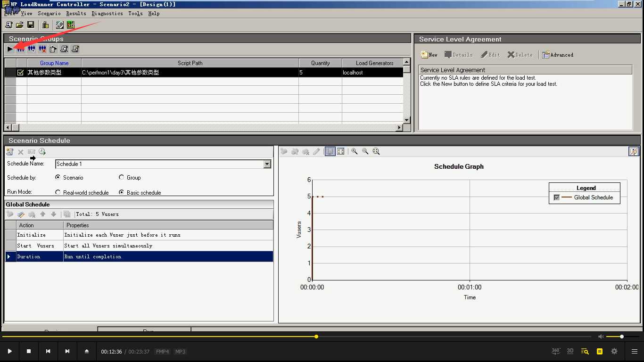Image resolution: width=644 pixels, height=362 pixels.
Task: Click the Group Name column header
Action: tap(54, 63)
